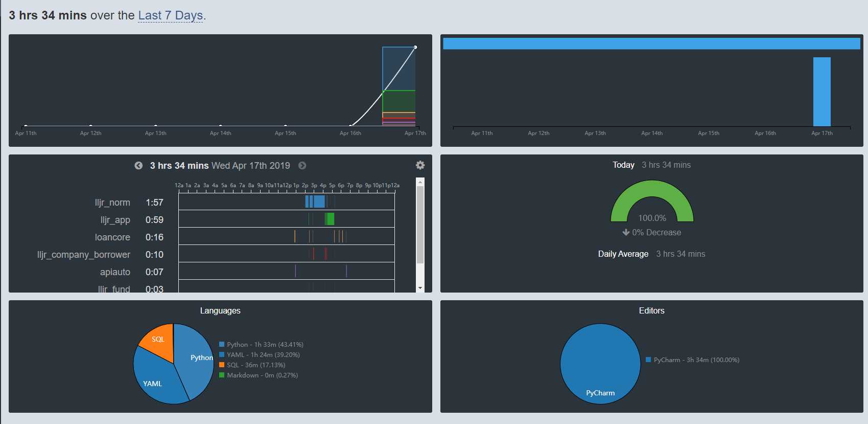Go to next day arrow icon
Screen dimensions: 868x424
pyautogui.click(x=302, y=166)
